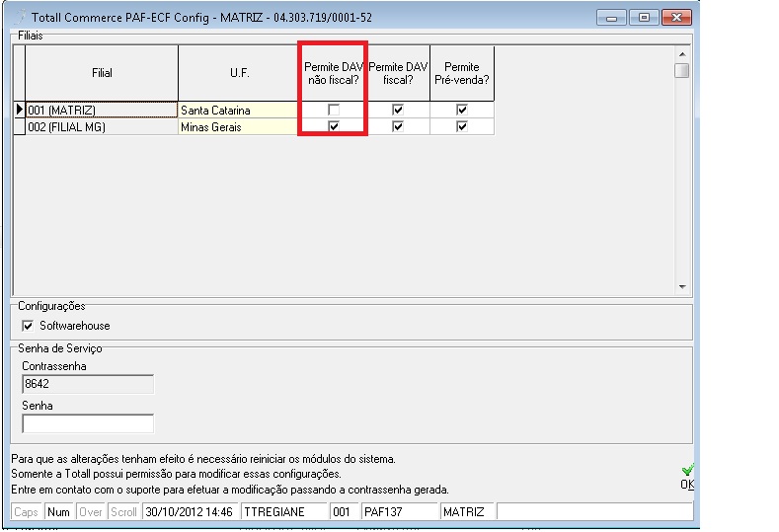Uncheck the Softwarehouse checkbox

28,326
